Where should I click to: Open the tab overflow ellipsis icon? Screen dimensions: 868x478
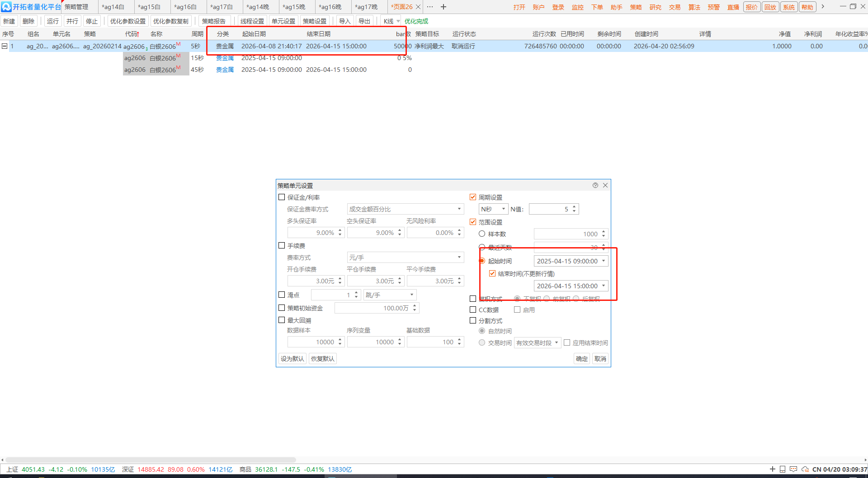430,7
